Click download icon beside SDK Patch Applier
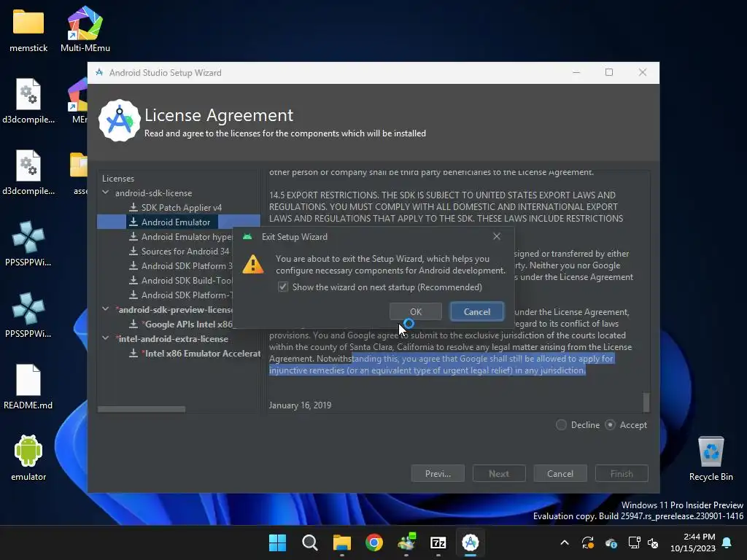Image resolution: width=747 pixels, height=560 pixels. coord(133,207)
